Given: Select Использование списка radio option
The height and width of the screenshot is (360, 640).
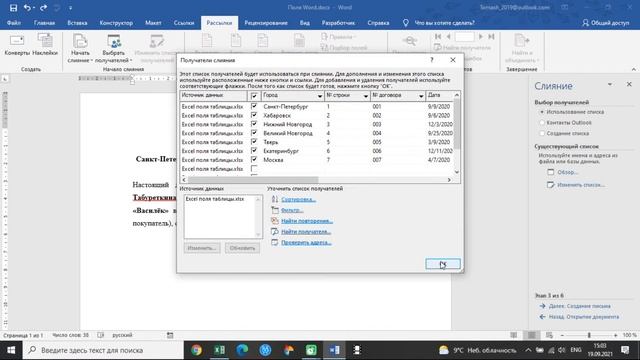Looking at the screenshot, I should pos(542,112).
